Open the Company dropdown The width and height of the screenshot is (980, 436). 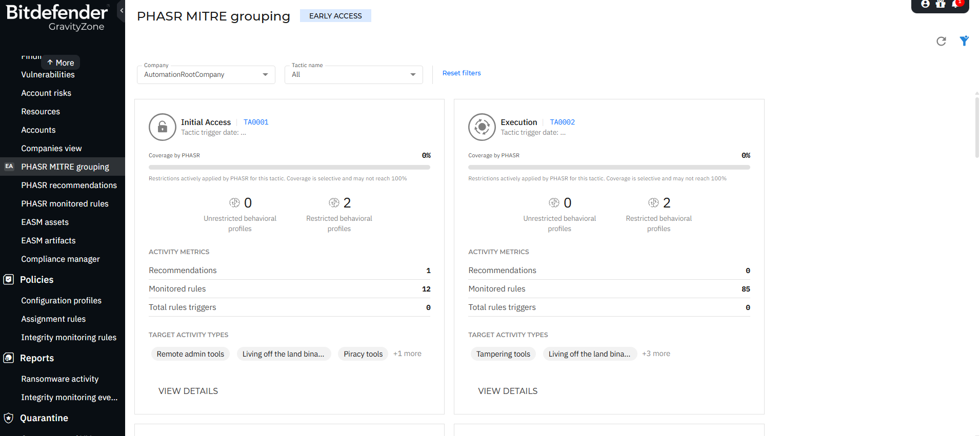(x=206, y=75)
